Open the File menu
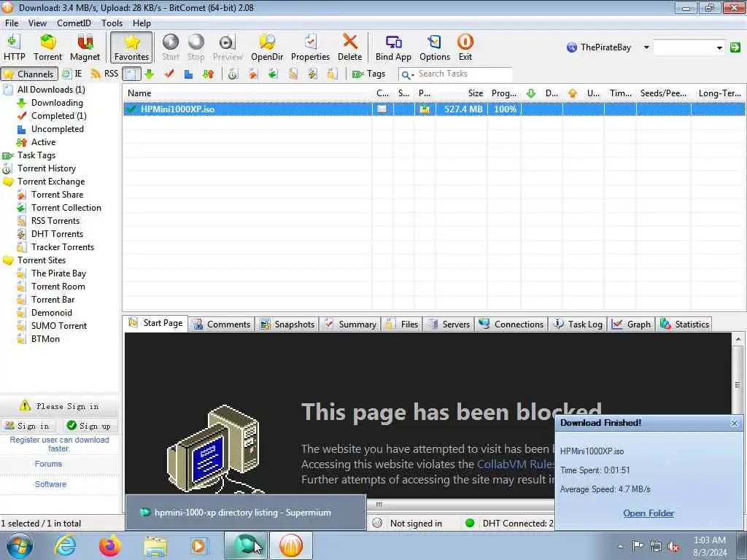Viewport: 747px width, 560px height. [12, 23]
